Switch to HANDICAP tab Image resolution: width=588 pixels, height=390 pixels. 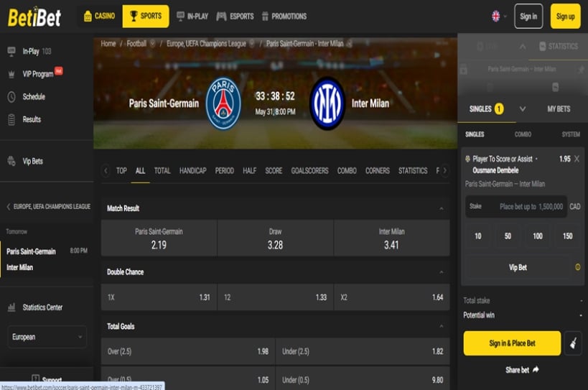point(192,171)
